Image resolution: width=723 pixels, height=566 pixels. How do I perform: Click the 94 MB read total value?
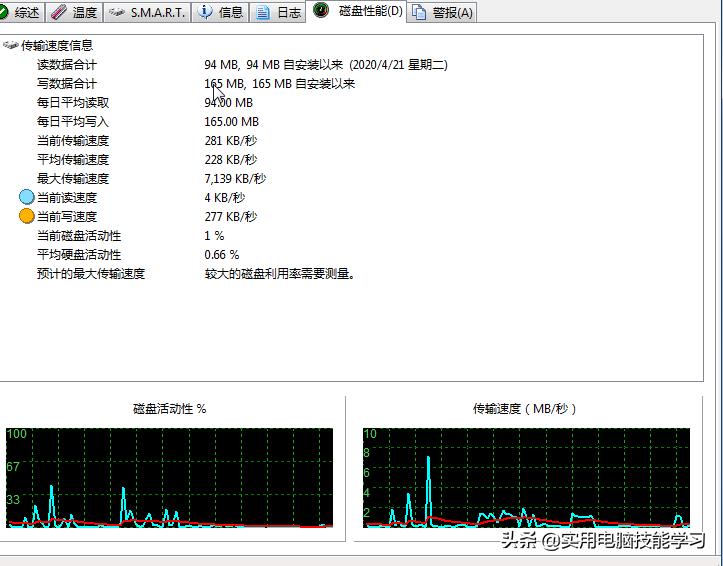pos(326,65)
